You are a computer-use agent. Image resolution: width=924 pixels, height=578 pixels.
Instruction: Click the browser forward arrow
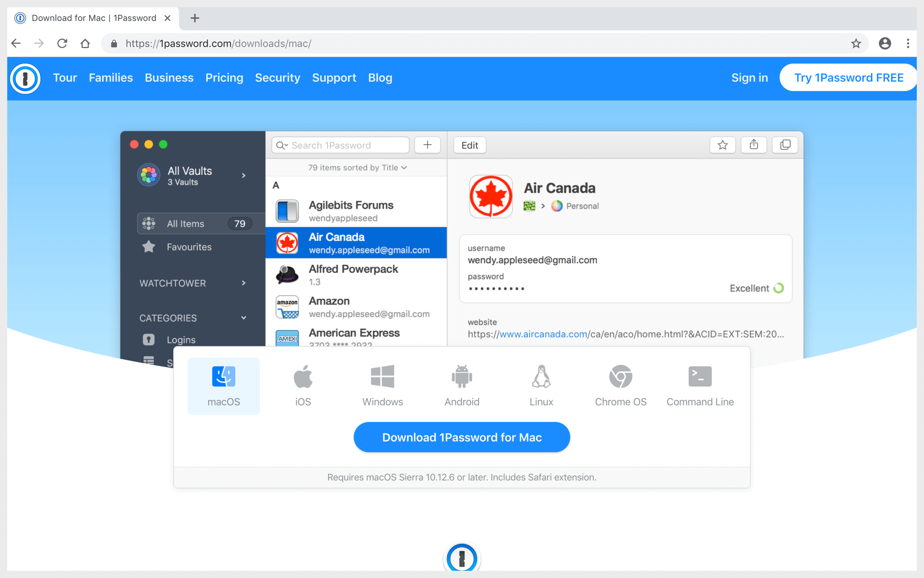tap(39, 43)
